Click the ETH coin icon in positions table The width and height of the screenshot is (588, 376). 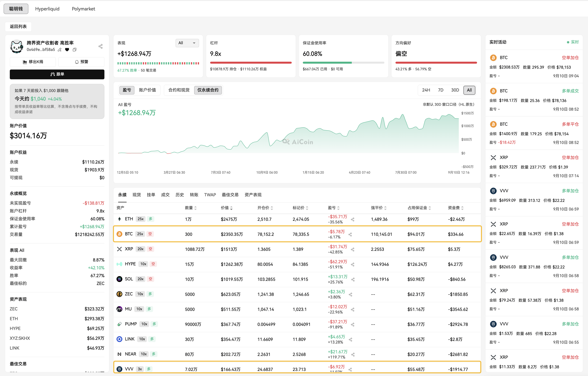(x=119, y=219)
